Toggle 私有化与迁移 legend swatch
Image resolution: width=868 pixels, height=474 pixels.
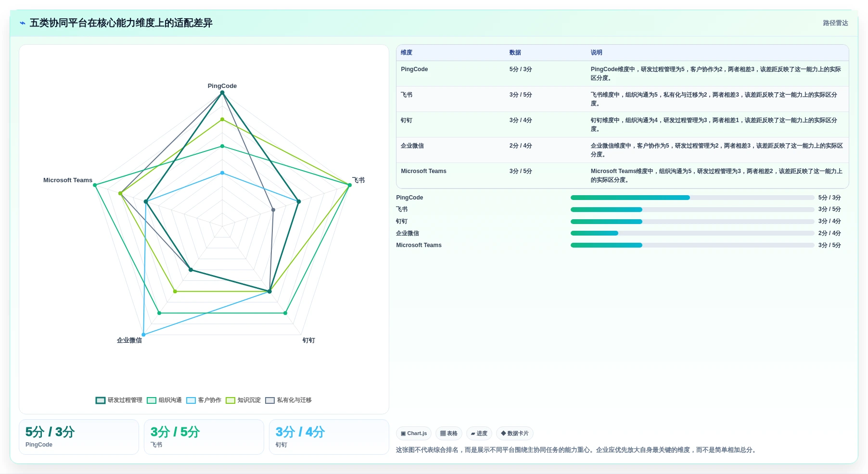[x=269, y=400]
